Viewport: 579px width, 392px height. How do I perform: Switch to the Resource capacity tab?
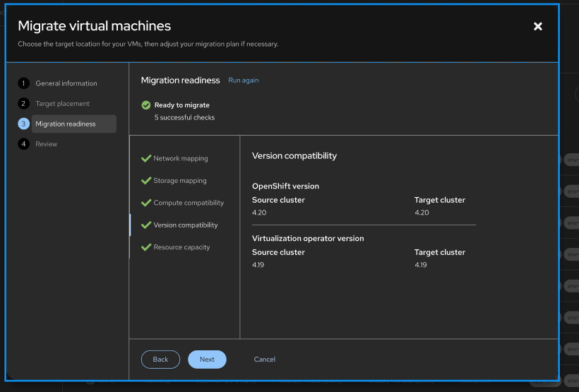click(181, 247)
